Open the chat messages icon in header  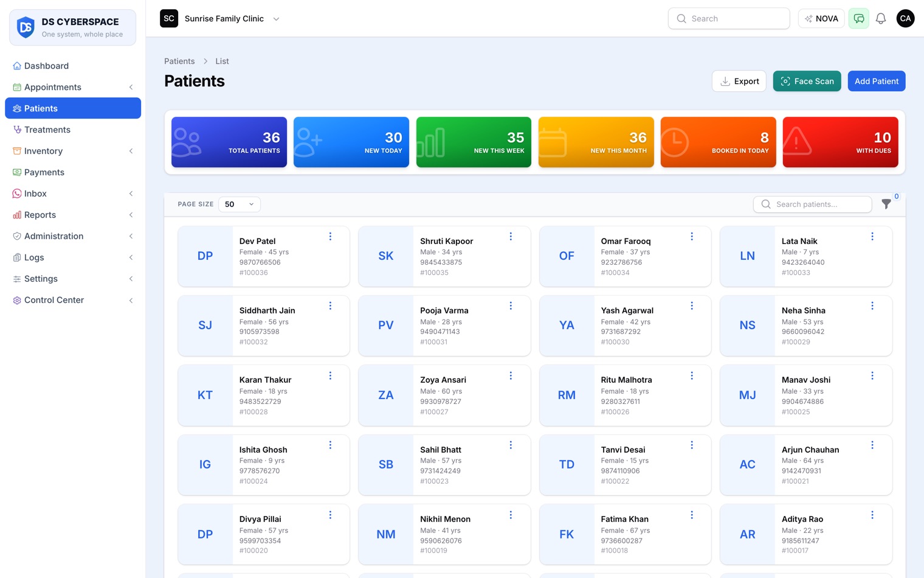point(859,19)
